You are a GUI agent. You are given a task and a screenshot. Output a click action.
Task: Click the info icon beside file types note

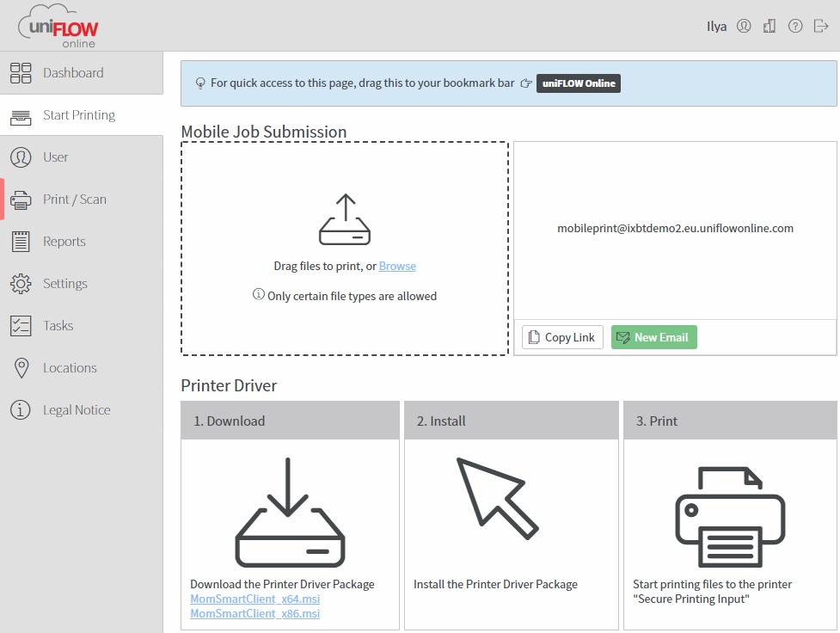(258, 294)
